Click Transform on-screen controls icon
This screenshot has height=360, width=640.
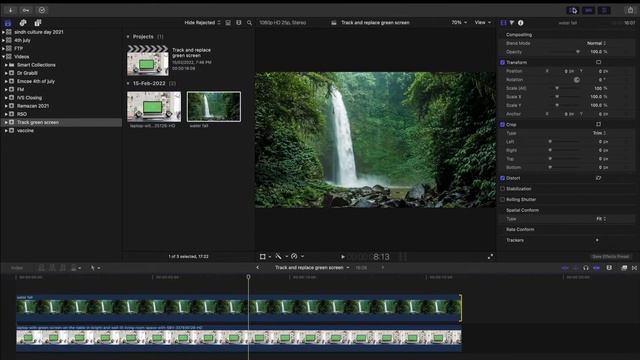coord(598,62)
